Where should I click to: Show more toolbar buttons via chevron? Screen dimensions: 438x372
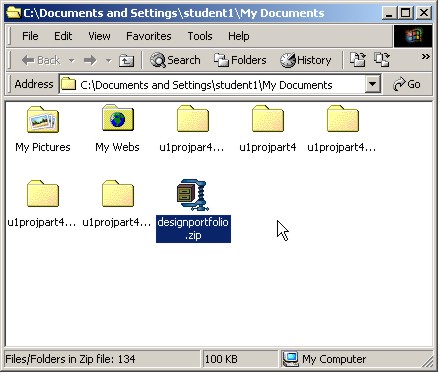[425, 56]
